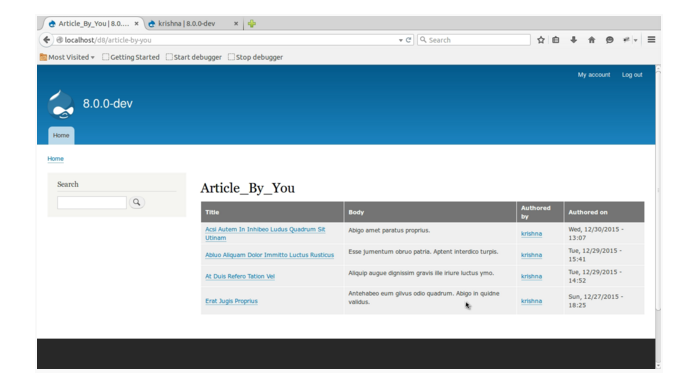
Task: Click the Log out link
Action: point(632,75)
